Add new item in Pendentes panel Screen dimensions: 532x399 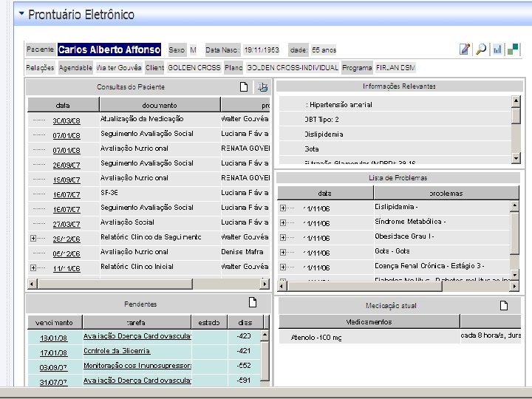point(253,303)
